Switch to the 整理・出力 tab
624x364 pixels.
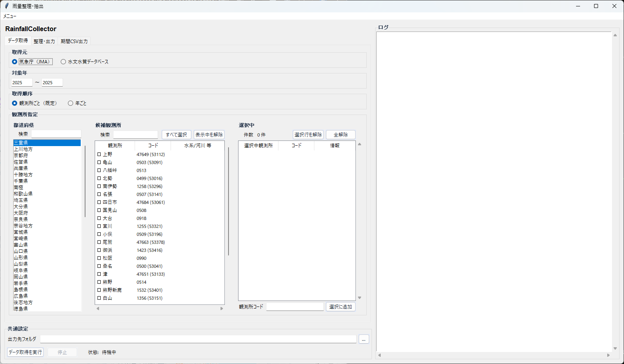[x=44, y=42]
